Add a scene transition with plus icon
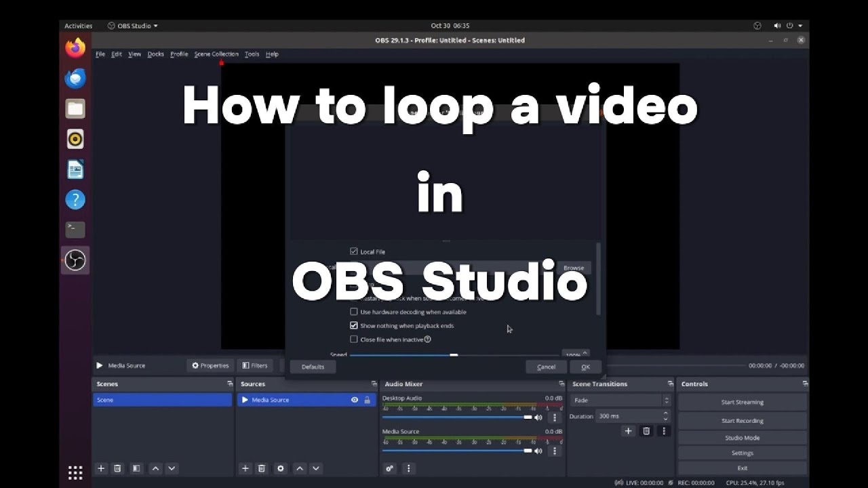 pyautogui.click(x=628, y=431)
